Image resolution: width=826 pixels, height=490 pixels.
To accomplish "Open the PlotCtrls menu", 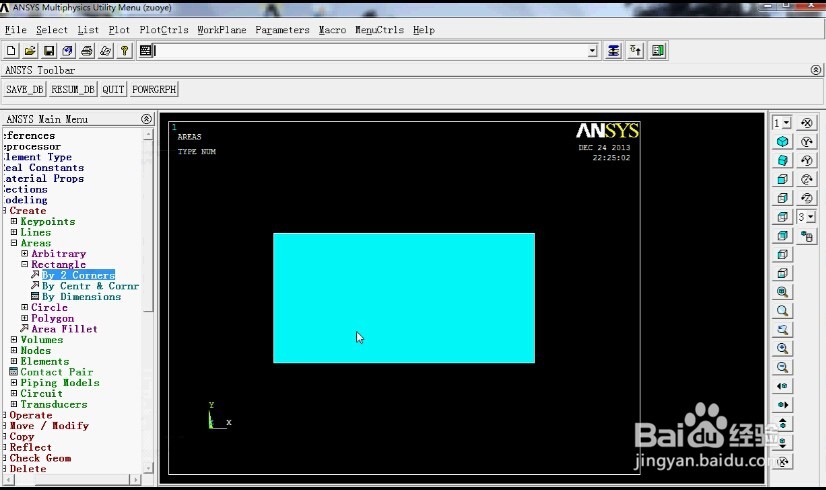I will [x=164, y=30].
